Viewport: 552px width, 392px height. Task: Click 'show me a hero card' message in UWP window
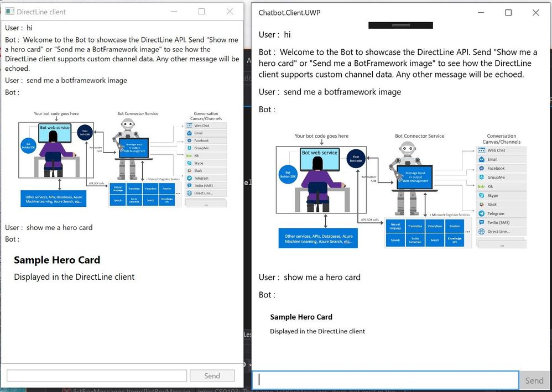click(322, 278)
